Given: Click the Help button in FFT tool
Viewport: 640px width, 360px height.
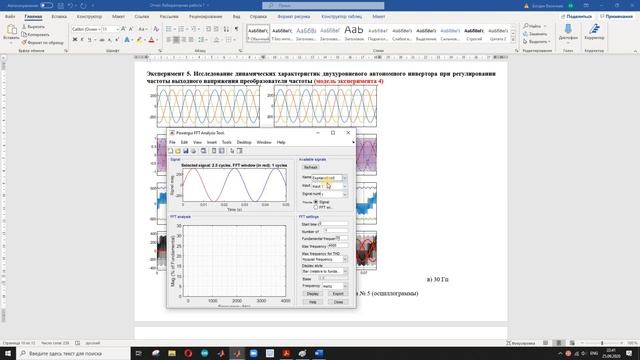Looking at the screenshot, I should [x=313, y=302].
